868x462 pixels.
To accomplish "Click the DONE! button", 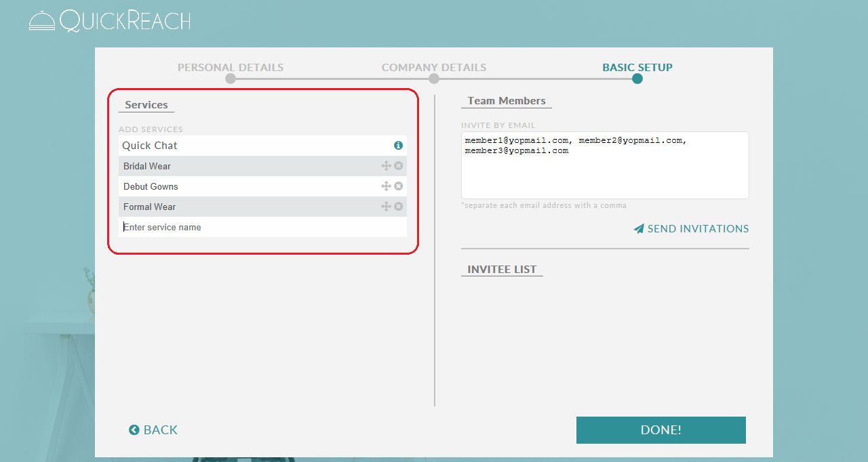I will pyautogui.click(x=661, y=430).
